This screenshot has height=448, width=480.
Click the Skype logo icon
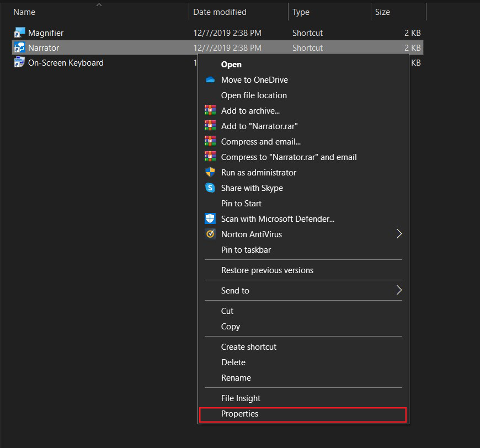(x=210, y=188)
